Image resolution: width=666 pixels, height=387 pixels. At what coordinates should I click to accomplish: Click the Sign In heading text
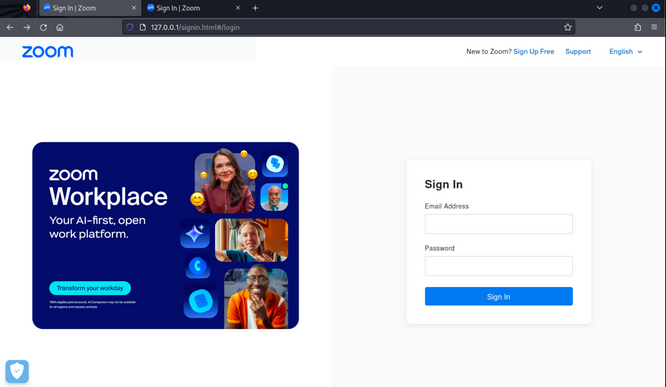tap(443, 184)
